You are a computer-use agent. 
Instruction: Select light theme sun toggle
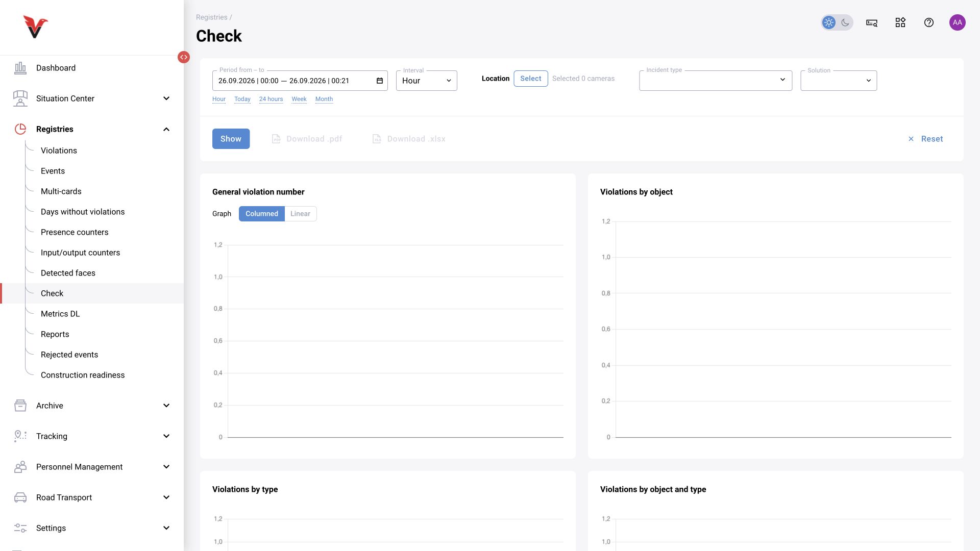(829, 22)
